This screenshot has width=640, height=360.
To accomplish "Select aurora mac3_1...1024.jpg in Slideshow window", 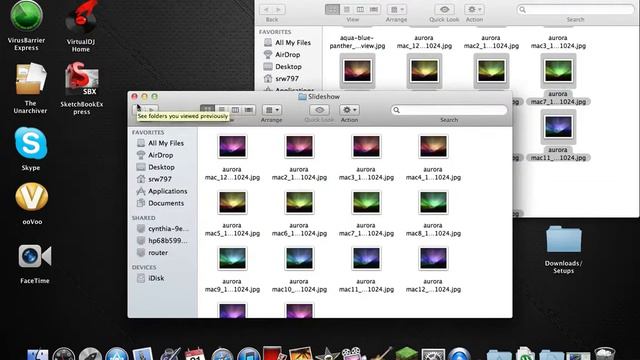I will 366,147.
